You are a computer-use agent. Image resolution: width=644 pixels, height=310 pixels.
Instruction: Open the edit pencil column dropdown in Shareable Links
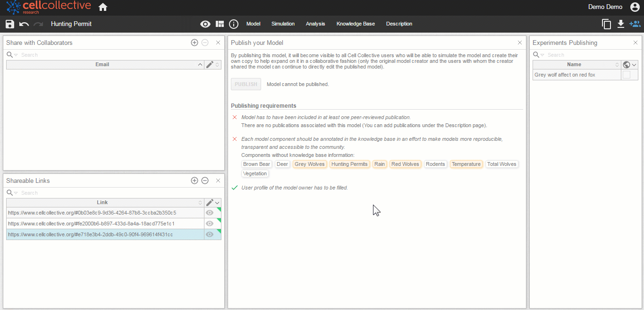tap(217, 203)
